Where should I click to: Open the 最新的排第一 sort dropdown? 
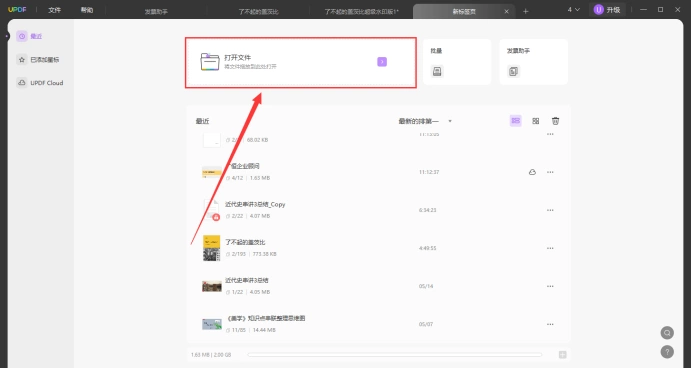425,121
